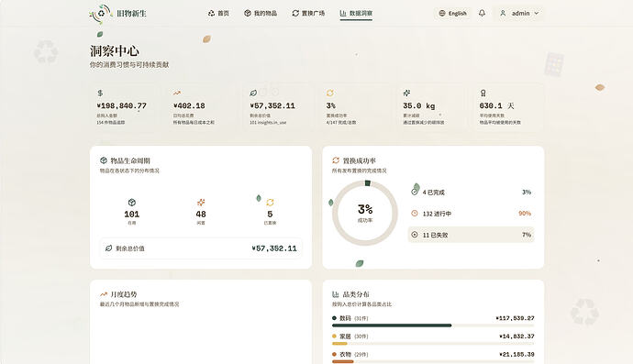633x364 pixels.
Task: Expand the admin user menu
Action: (x=519, y=14)
